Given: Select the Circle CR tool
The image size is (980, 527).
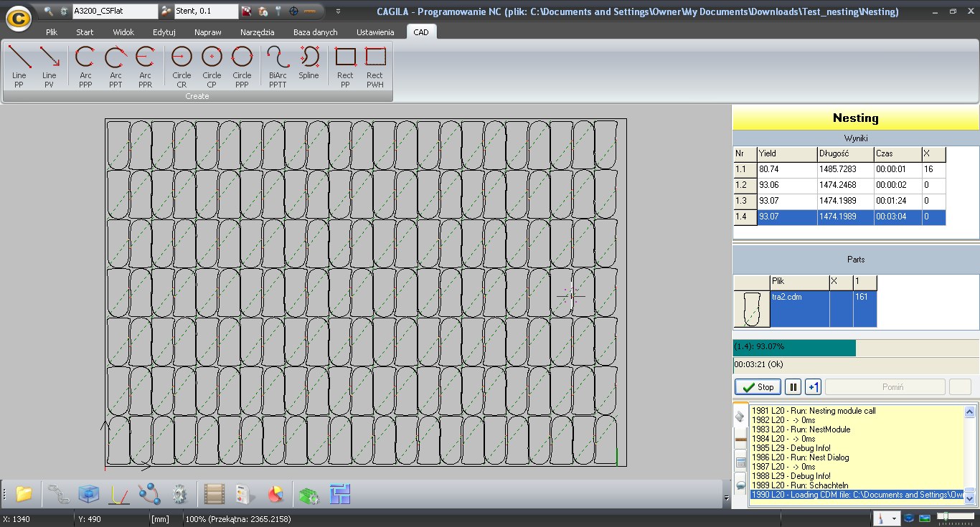Looking at the screenshot, I should coord(182,67).
